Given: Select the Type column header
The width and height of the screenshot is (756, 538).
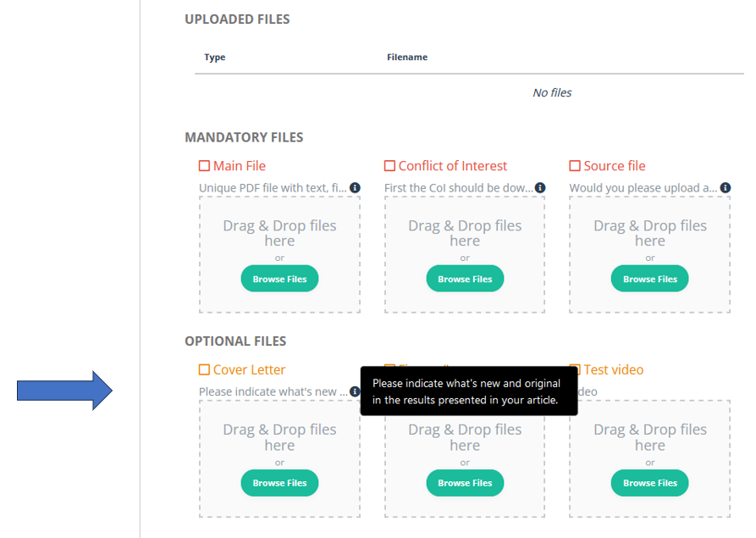Looking at the screenshot, I should [x=214, y=57].
